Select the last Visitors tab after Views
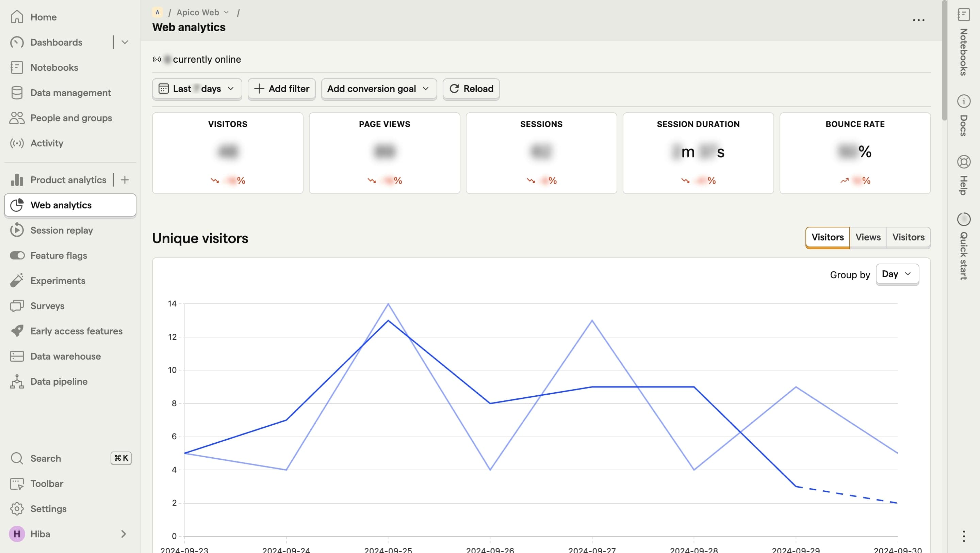This screenshot has height=553, width=980. (x=909, y=237)
